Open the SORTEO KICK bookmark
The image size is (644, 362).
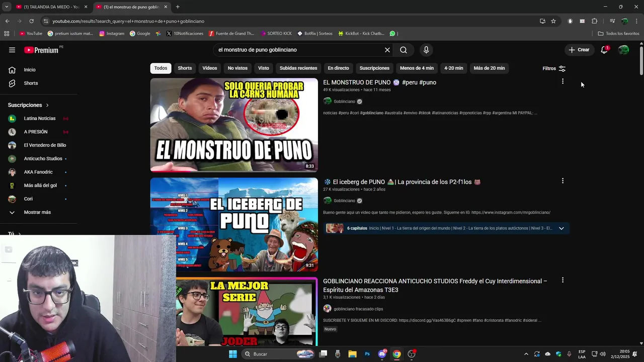276,34
